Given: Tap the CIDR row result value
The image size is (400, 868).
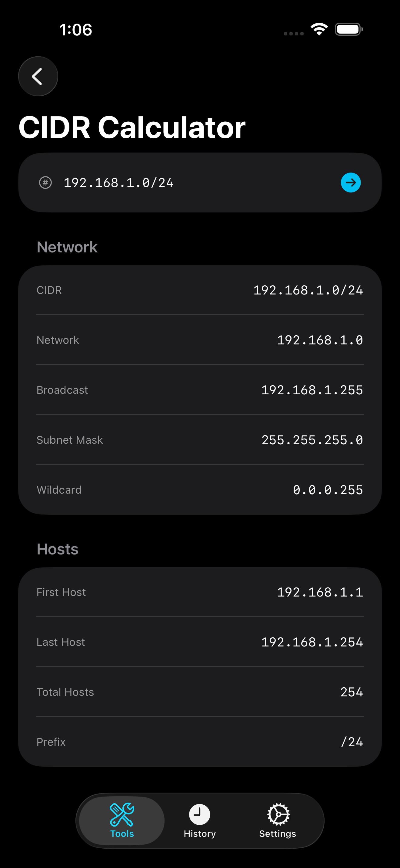Looking at the screenshot, I should 308,290.
